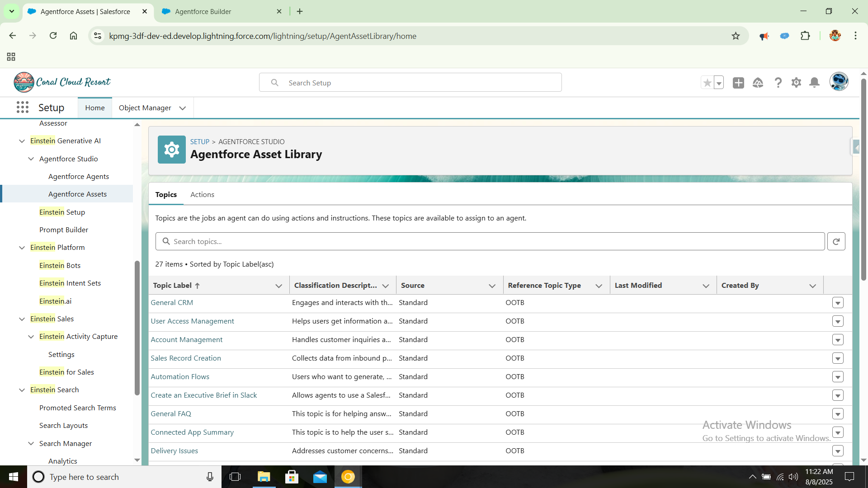Image resolution: width=868 pixels, height=488 pixels.
Task: Open the Notifications bell icon
Action: [814, 83]
